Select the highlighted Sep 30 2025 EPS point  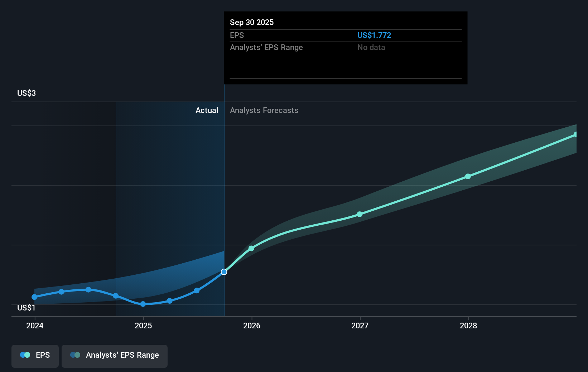(224, 272)
